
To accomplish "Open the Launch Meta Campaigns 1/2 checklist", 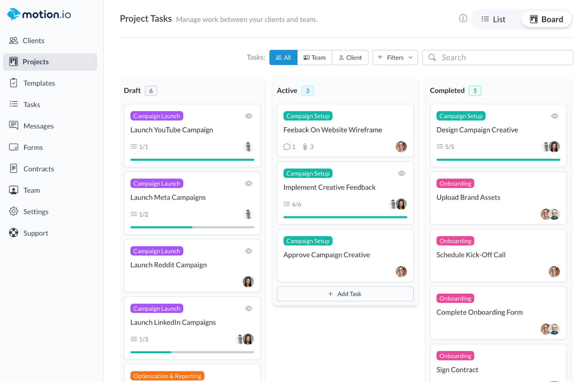I will point(140,214).
